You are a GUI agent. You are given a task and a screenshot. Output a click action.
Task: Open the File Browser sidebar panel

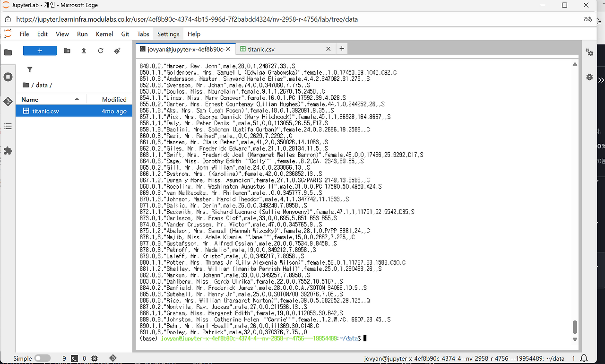8,52
